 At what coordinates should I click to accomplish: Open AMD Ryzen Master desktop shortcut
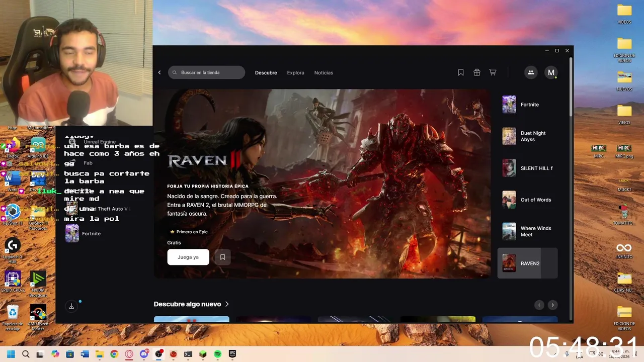(38, 317)
